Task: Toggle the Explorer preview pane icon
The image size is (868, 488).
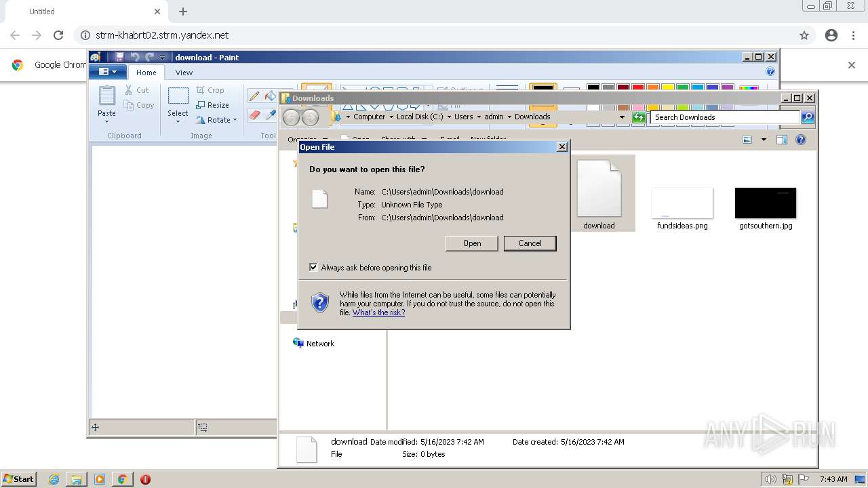Action: 781,140
